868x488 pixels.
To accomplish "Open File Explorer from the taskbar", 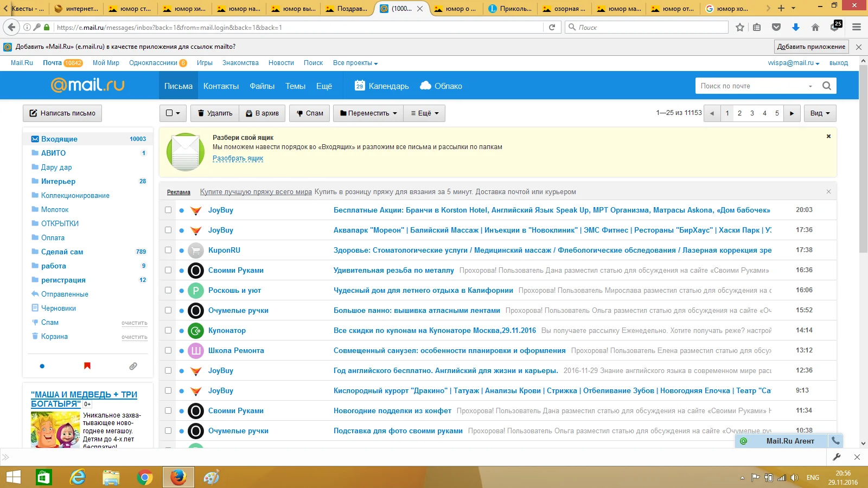I will [111, 477].
